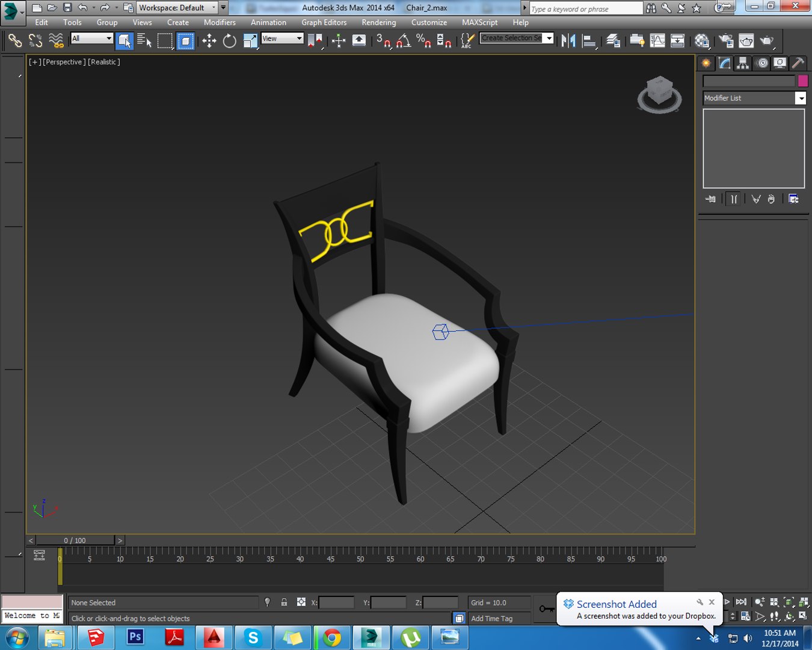
Task: Open the reference coordinate system View dropdown
Action: click(x=282, y=38)
